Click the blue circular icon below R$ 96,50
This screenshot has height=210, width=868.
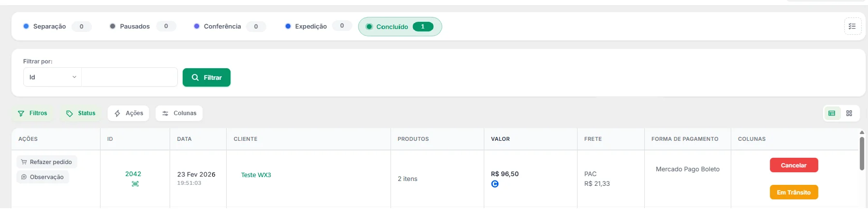click(495, 184)
